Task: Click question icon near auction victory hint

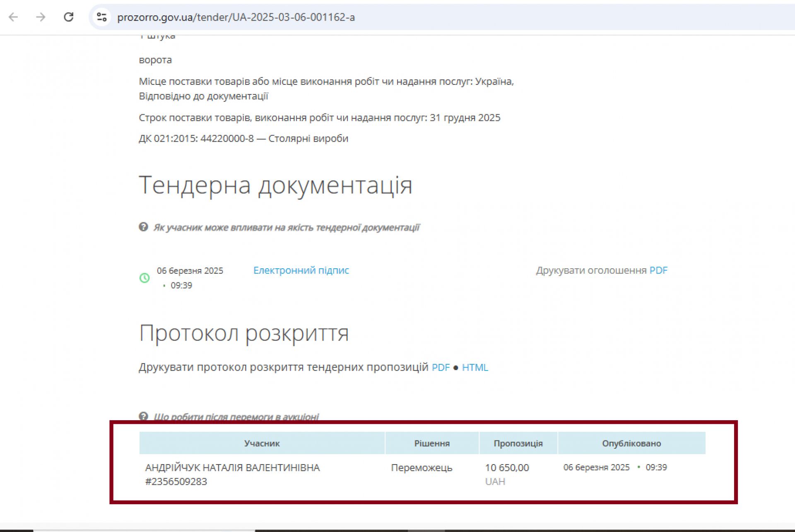Action: coord(143,416)
